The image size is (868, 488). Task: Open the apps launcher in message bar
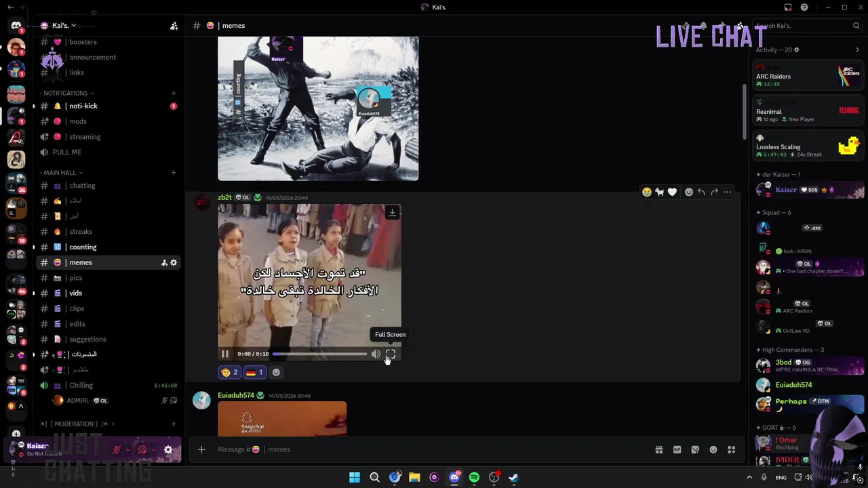pyautogui.click(x=731, y=449)
